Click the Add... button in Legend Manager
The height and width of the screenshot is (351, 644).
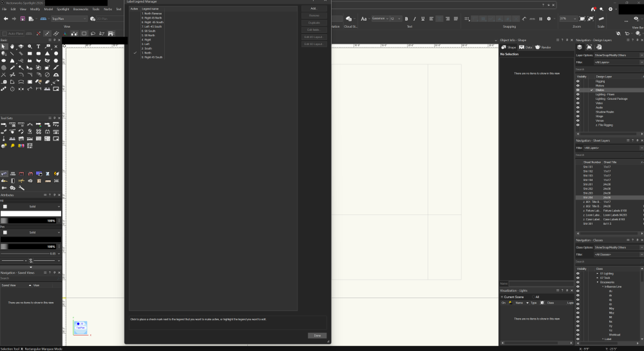(x=314, y=8)
